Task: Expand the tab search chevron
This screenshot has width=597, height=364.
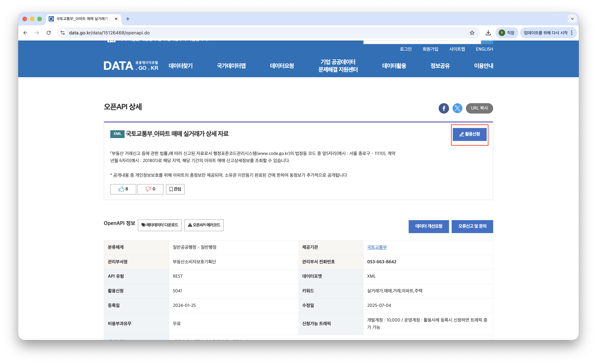Action: 572,19
